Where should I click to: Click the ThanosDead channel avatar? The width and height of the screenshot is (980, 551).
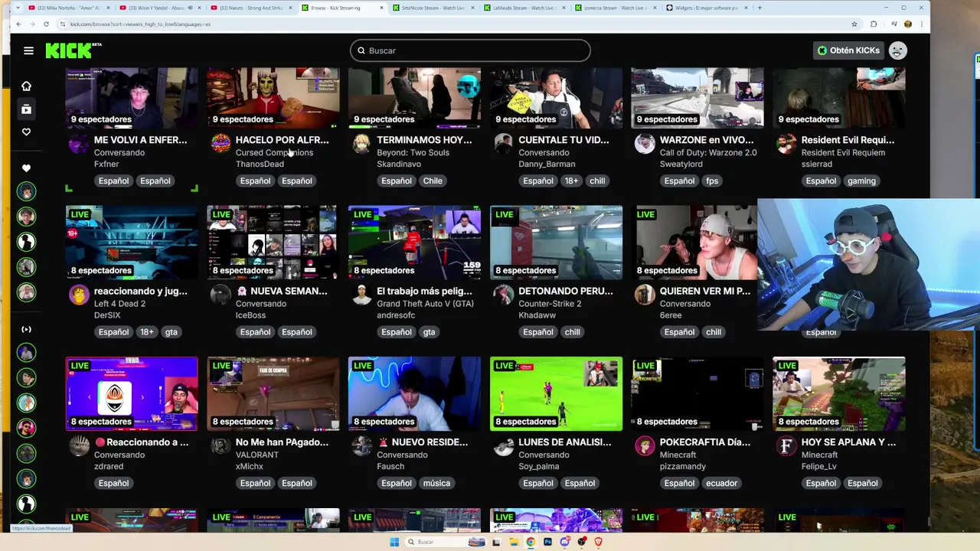point(220,143)
